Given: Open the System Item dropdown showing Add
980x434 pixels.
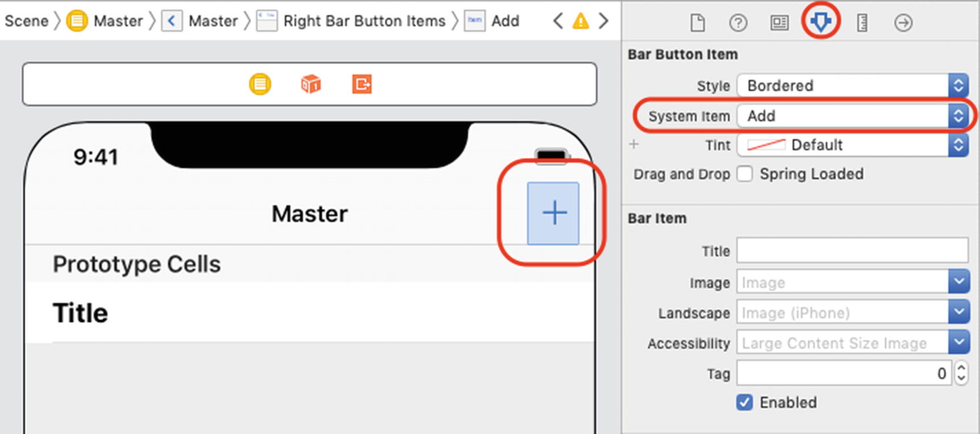Looking at the screenshot, I should 853,116.
